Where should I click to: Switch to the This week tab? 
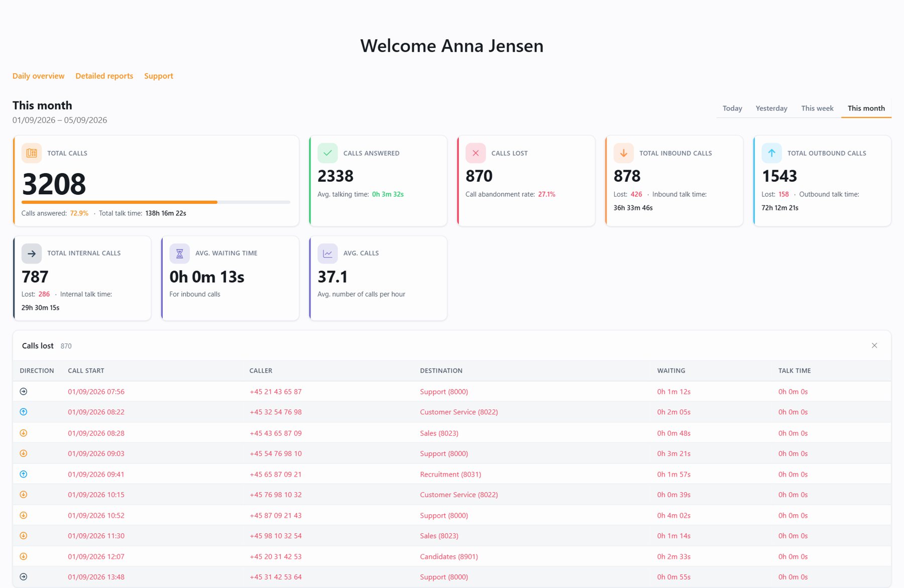[x=817, y=108]
